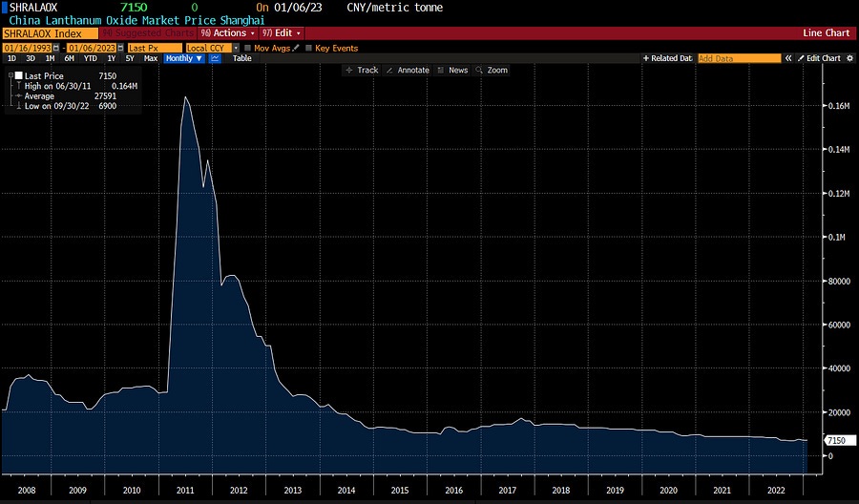Click the pencil icon beside Mov Avgs
The width and height of the screenshot is (859, 504).
296,49
